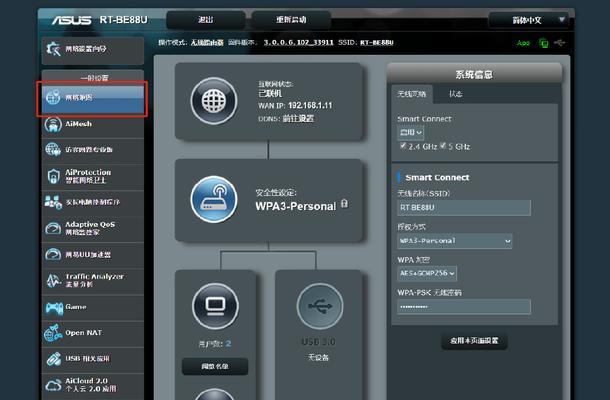Click the operation mode wireless router link
Image resolution: width=610 pixels, height=400 pixels.
[207, 42]
